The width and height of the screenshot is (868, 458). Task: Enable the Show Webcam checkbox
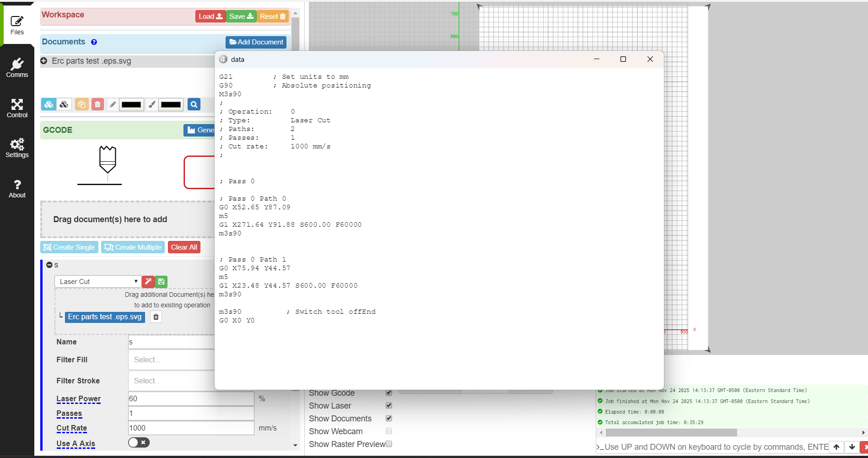pos(388,431)
